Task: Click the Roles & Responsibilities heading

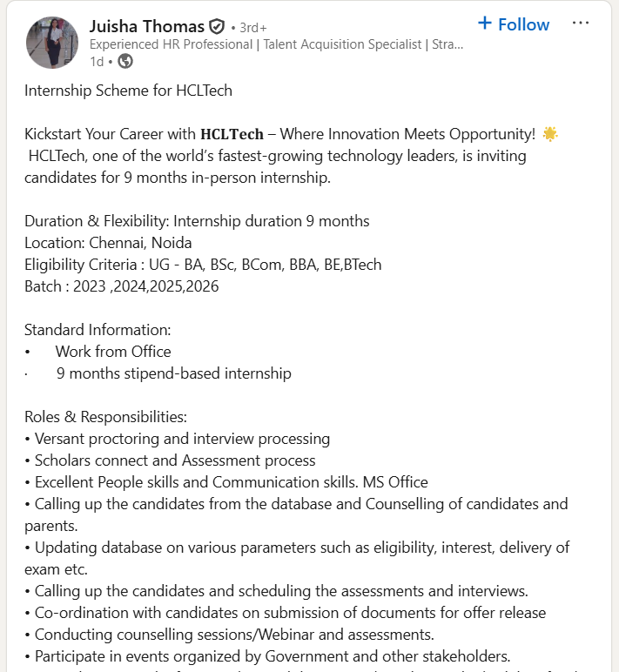Action: coord(105,417)
